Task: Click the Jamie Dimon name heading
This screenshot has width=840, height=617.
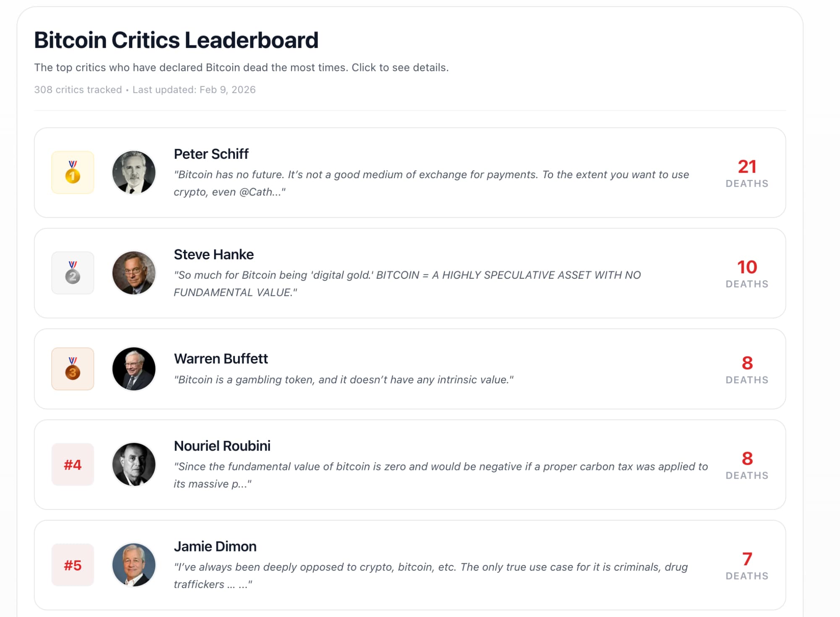Action: pyautogui.click(x=215, y=546)
